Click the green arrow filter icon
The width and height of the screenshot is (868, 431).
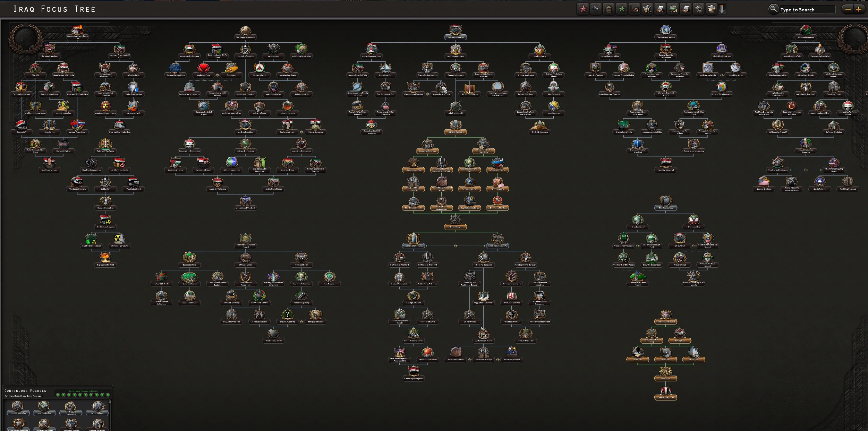(x=673, y=9)
